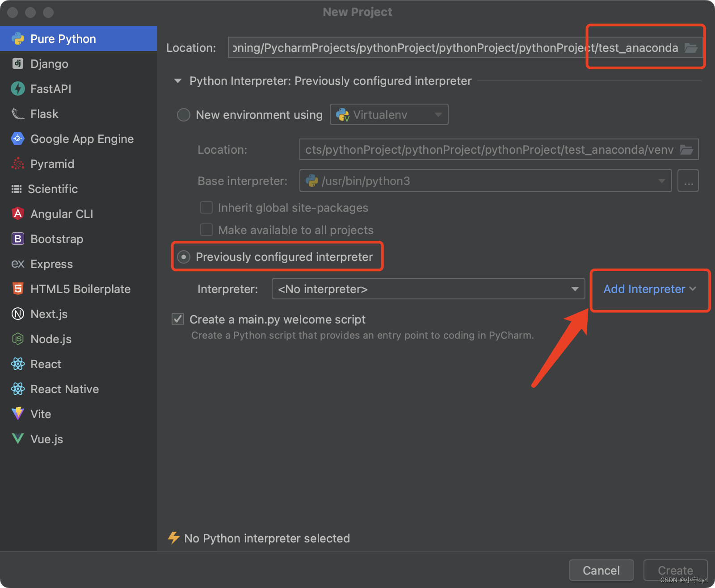Select Next.js project type
This screenshot has height=588, width=715.
click(x=79, y=314)
